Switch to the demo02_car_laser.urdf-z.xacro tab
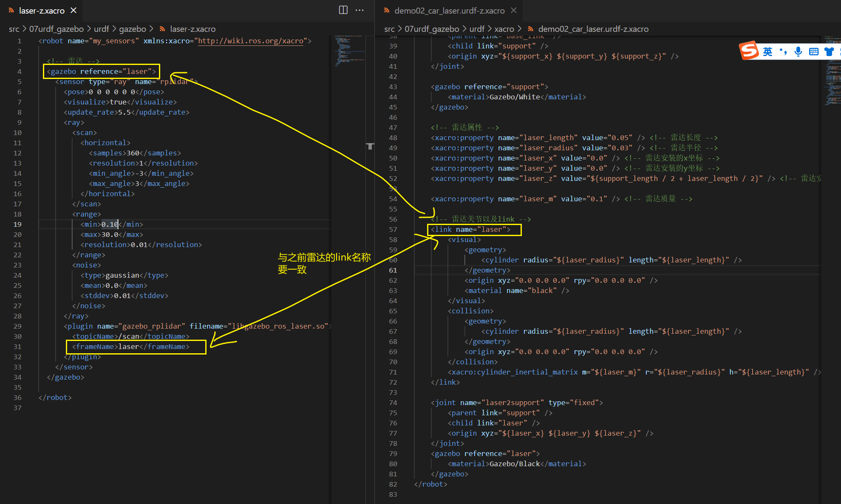 click(449, 11)
